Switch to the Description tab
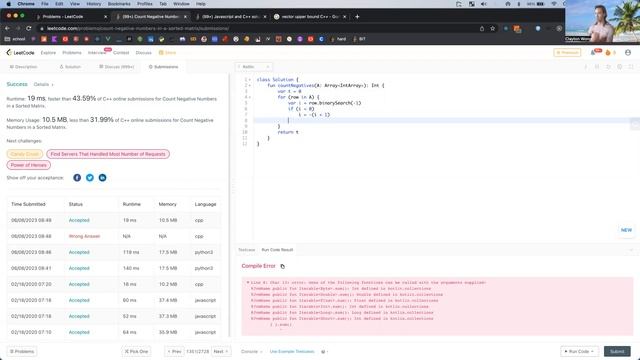The width and height of the screenshot is (640, 360). [23, 67]
